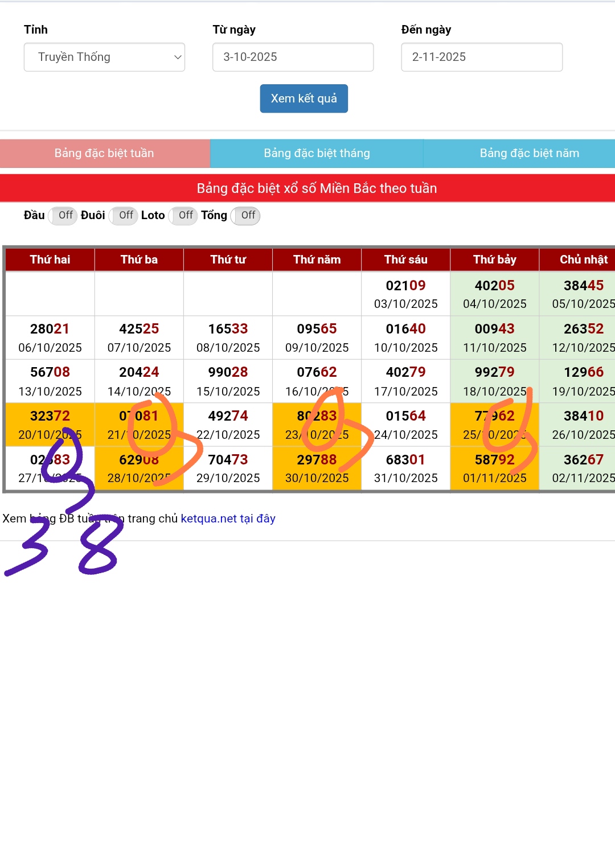The width and height of the screenshot is (615, 868).
Task: Switch to Bảng đặc biệt tháng tab
Action: pyautogui.click(x=317, y=153)
